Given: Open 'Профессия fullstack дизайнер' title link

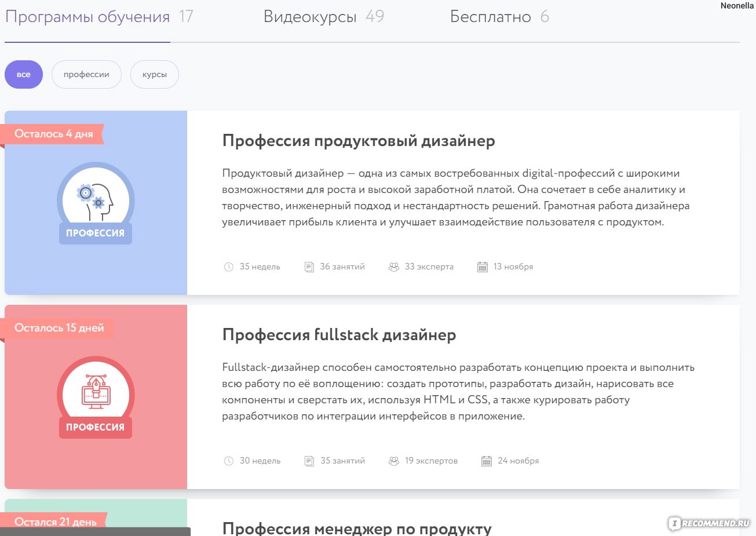Looking at the screenshot, I should click(339, 335).
